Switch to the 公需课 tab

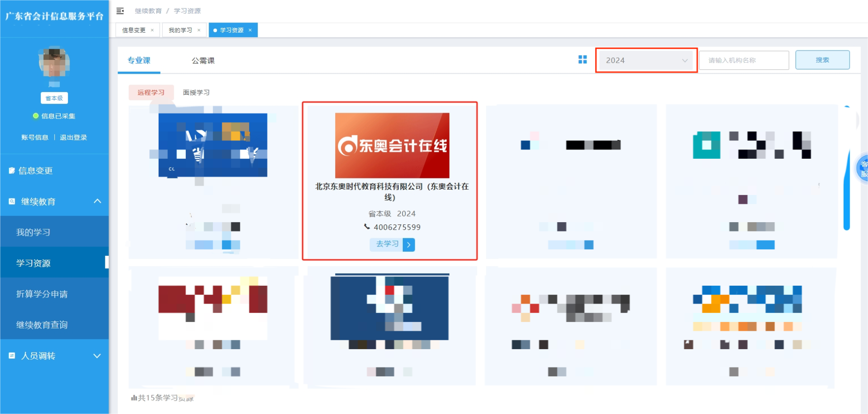[x=204, y=60]
